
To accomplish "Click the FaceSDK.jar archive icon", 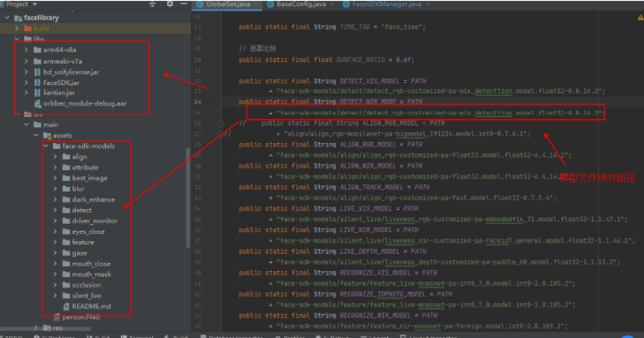I will click(x=37, y=83).
